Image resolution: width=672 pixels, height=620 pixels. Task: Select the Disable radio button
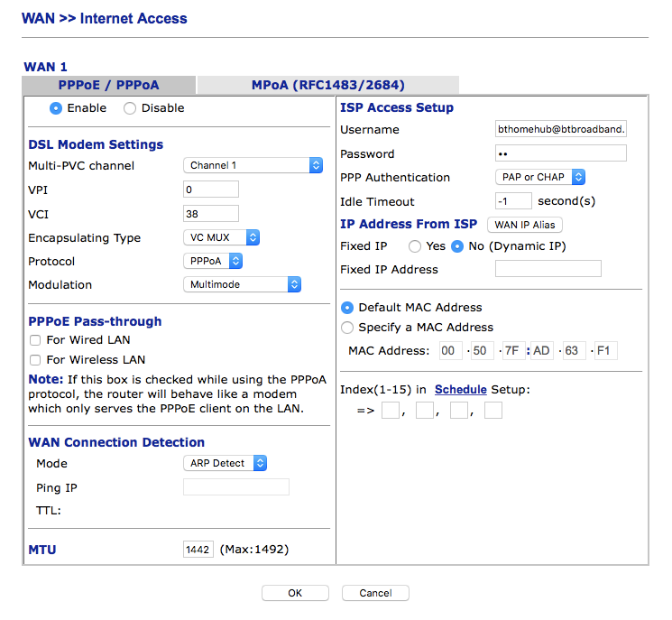pyautogui.click(x=129, y=108)
